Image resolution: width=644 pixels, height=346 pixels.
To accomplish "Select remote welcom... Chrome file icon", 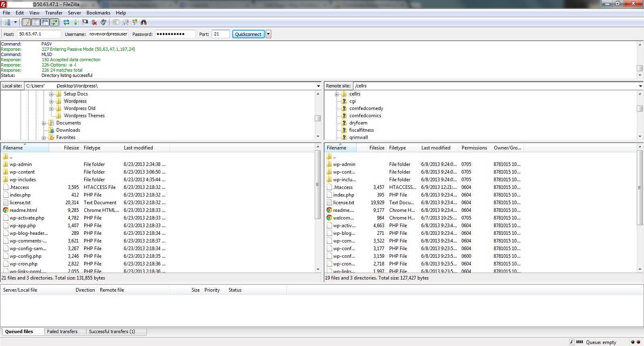I will point(329,218).
